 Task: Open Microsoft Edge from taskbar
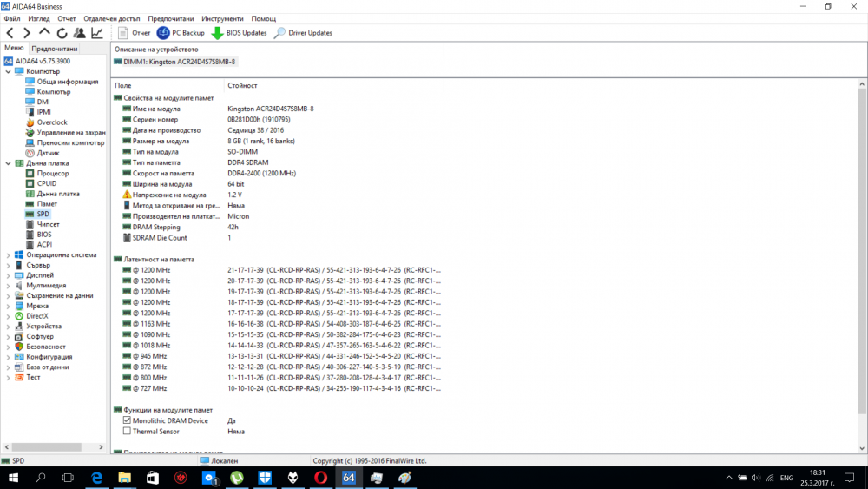tap(97, 478)
